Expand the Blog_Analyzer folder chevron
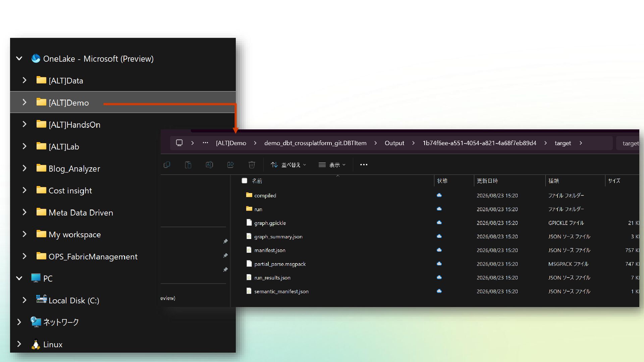644x362 pixels. click(x=24, y=168)
